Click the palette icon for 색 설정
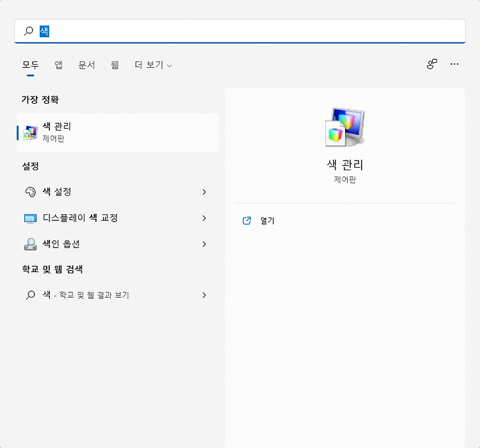This screenshot has width=480, height=448. (30, 192)
